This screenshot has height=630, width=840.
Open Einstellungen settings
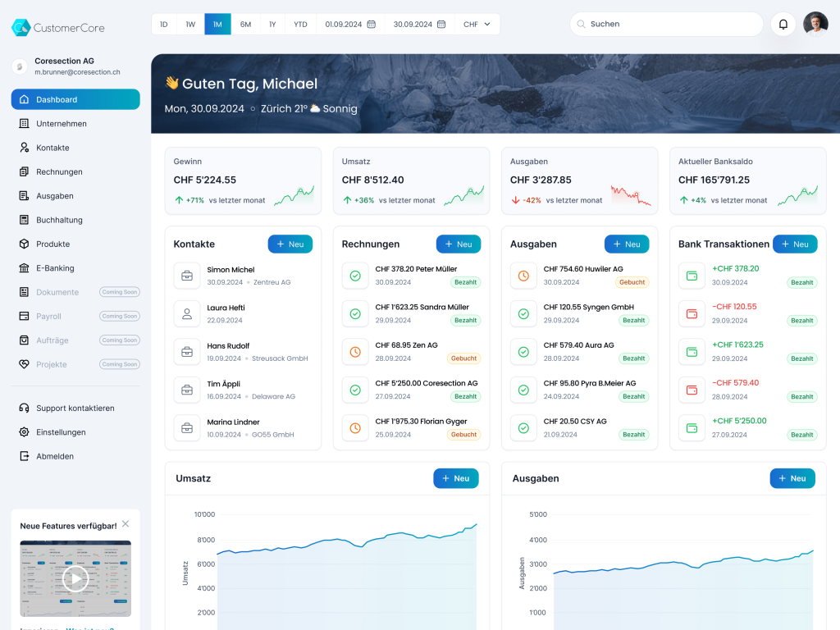coord(75,432)
